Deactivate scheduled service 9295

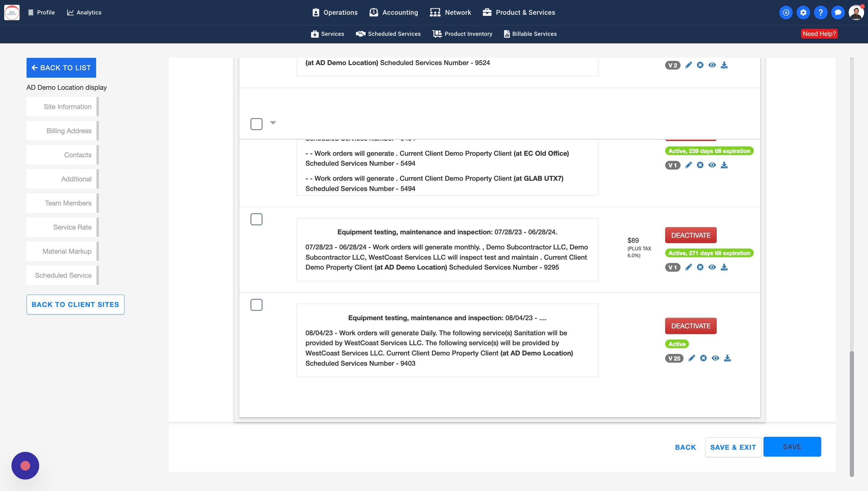[x=690, y=235]
